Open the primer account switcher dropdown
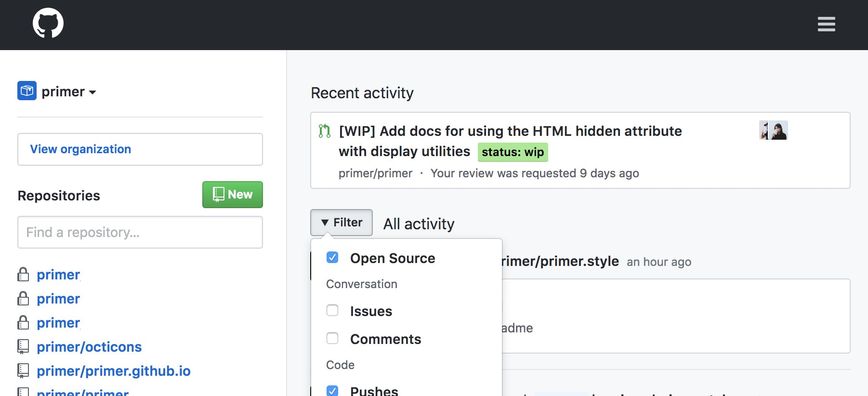Image resolution: width=868 pixels, height=396 pixels. click(x=69, y=92)
